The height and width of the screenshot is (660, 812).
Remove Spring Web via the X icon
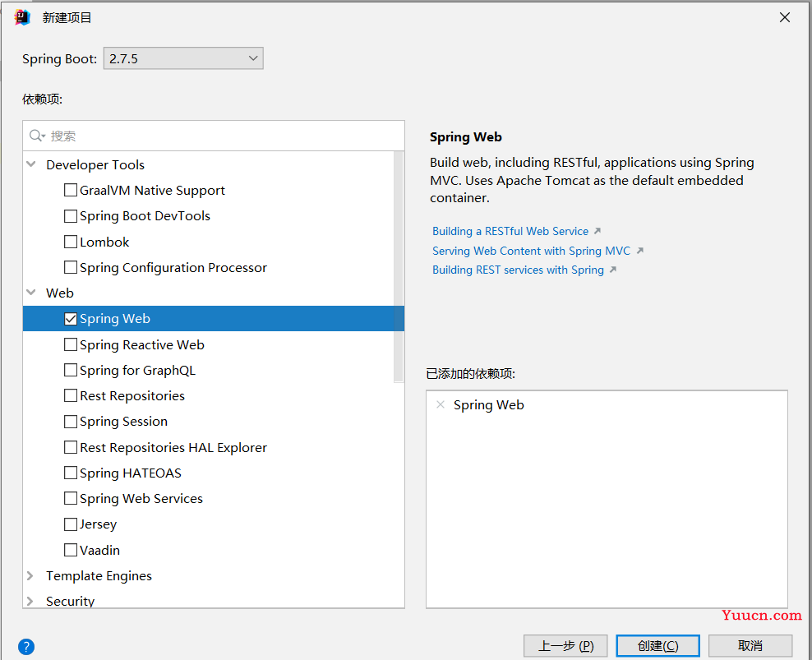coord(441,404)
